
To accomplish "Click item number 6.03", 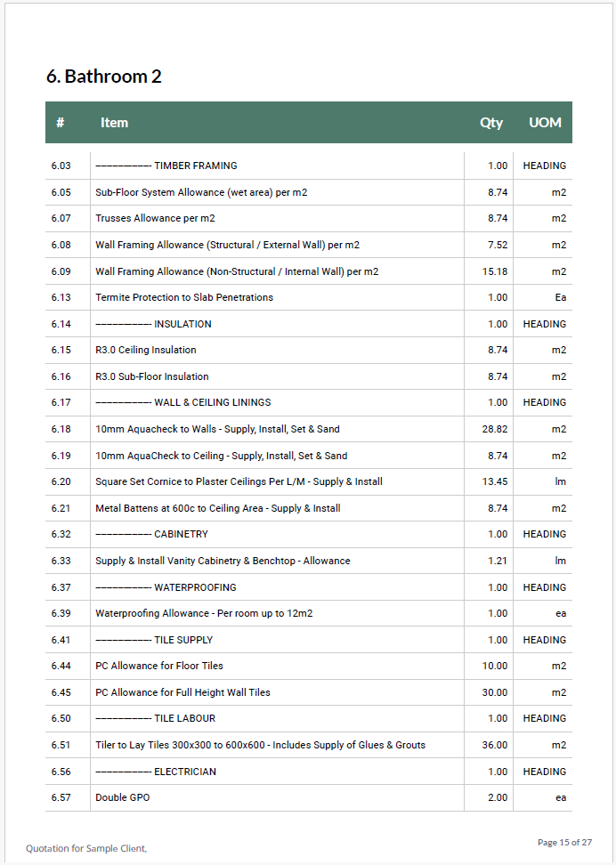I will [61, 166].
